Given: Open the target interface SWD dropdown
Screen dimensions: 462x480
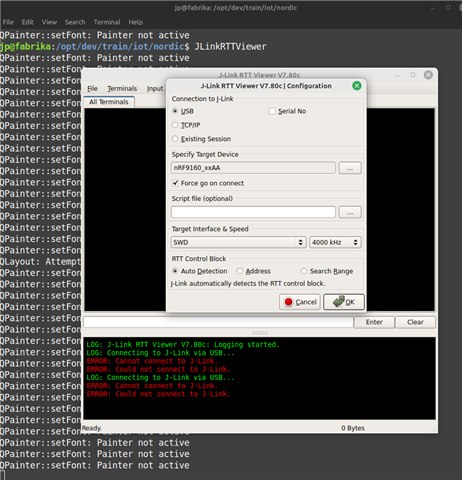Looking at the screenshot, I should click(x=238, y=242).
